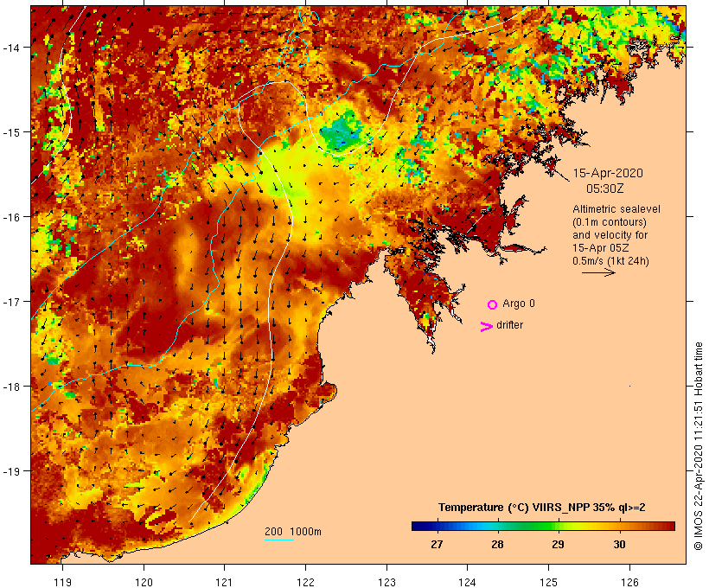Click the Temperature VIIRS_NPP colorbar title

click(542, 508)
